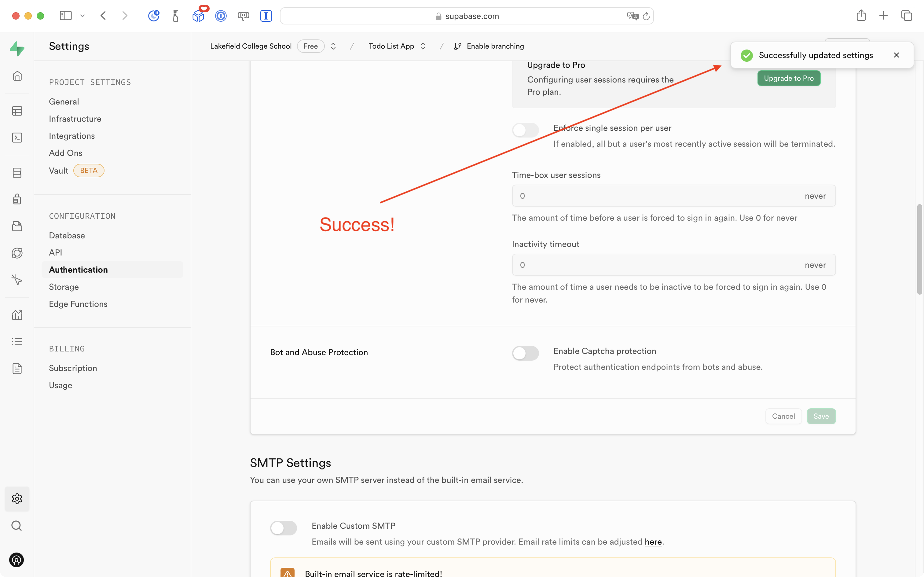Open the Database sidebar icon
Screen dimensions: 924x577
tap(17, 172)
